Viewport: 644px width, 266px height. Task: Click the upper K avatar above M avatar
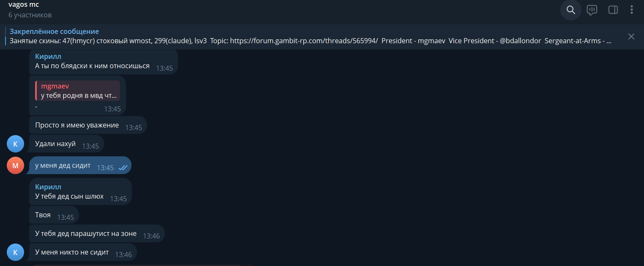(15, 144)
